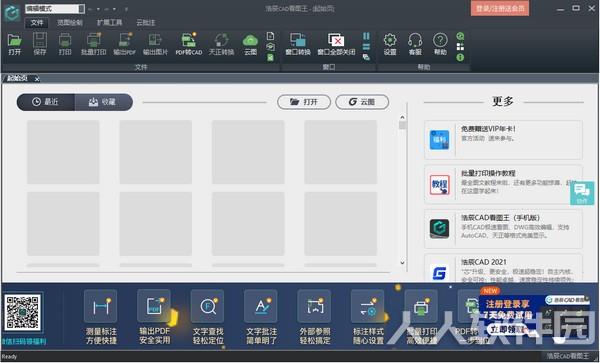The width and height of the screenshot is (600, 363).
Task: Click the 输出图片 export image icon
Action: 155,44
